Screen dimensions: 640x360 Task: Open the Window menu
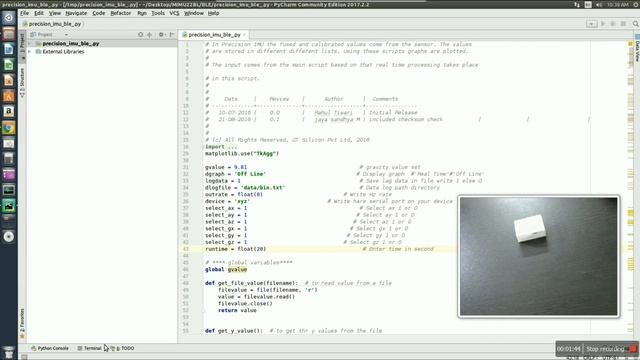coord(193,13)
